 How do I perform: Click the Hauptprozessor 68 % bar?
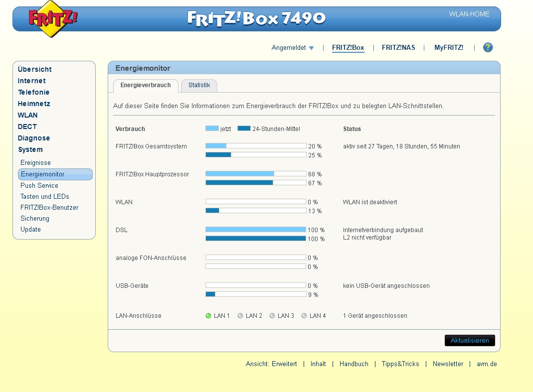coord(256,173)
